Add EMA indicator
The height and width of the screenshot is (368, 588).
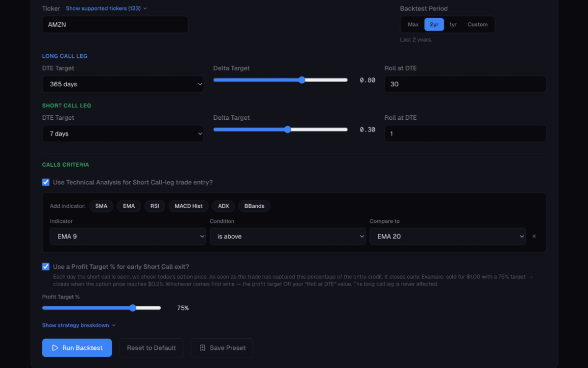129,206
